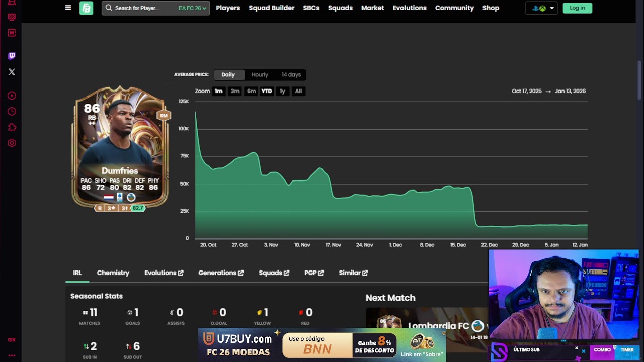Click the striped square icon in the sidebar

point(12,17)
